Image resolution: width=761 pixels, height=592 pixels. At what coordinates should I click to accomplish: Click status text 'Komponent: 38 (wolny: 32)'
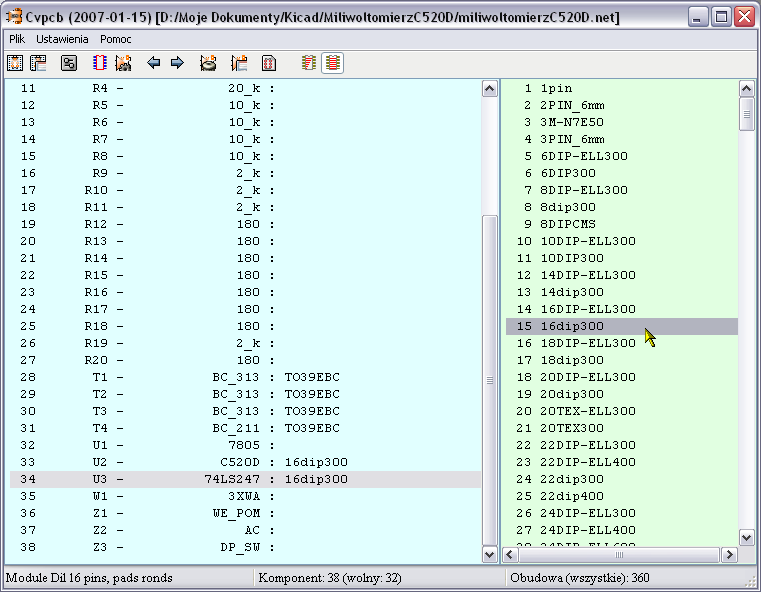point(330,578)
